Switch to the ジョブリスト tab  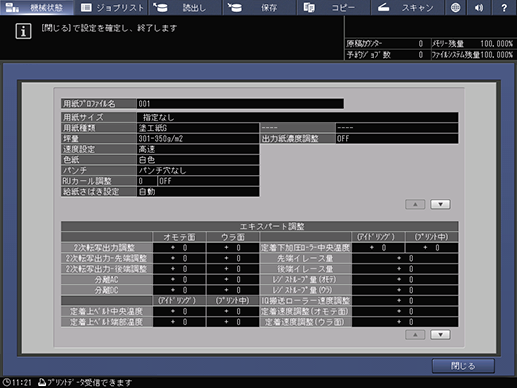pyautogui.click(x=112, y=7)
